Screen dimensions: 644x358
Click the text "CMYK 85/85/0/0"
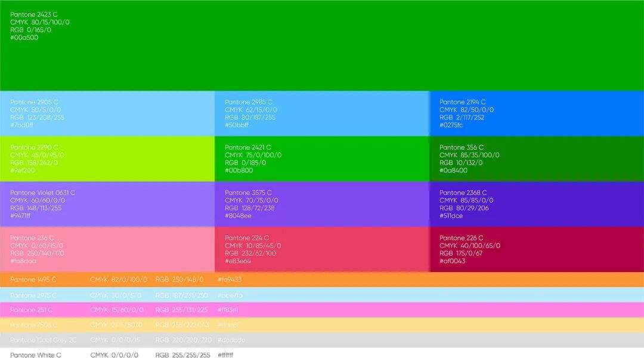(x=466, y=200)
